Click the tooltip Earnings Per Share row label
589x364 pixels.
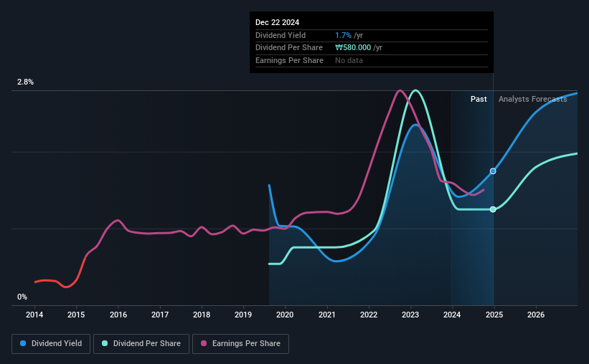[x=289, y=60]
